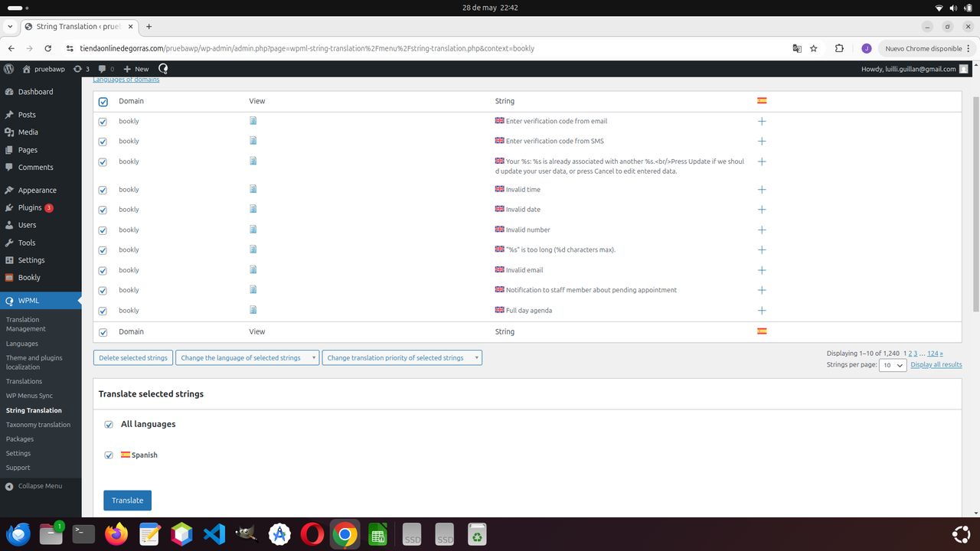
Task: Open the Trash icon in the dock
Action: pyautogui.click(x=477, y=534)
